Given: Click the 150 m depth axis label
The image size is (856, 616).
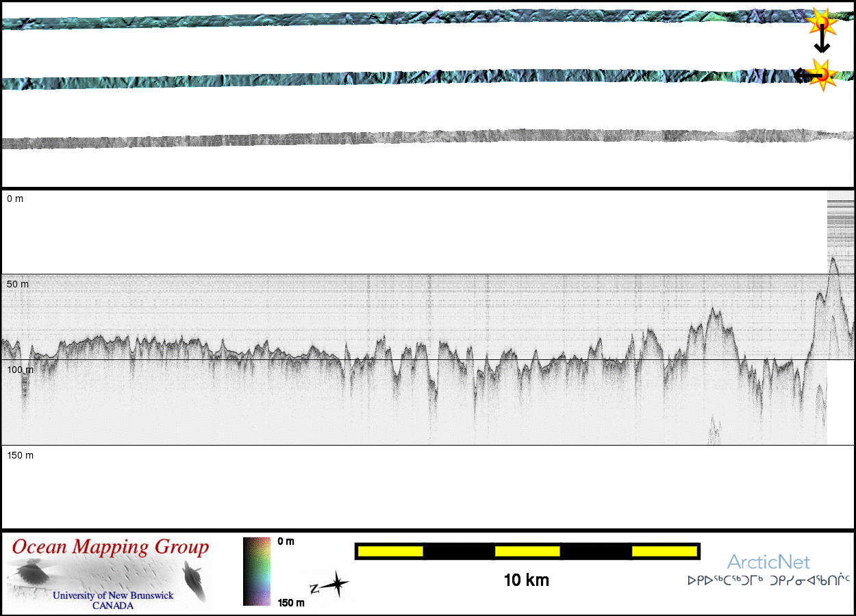Looking at the screenshot, I should click(x=20, y=455).
